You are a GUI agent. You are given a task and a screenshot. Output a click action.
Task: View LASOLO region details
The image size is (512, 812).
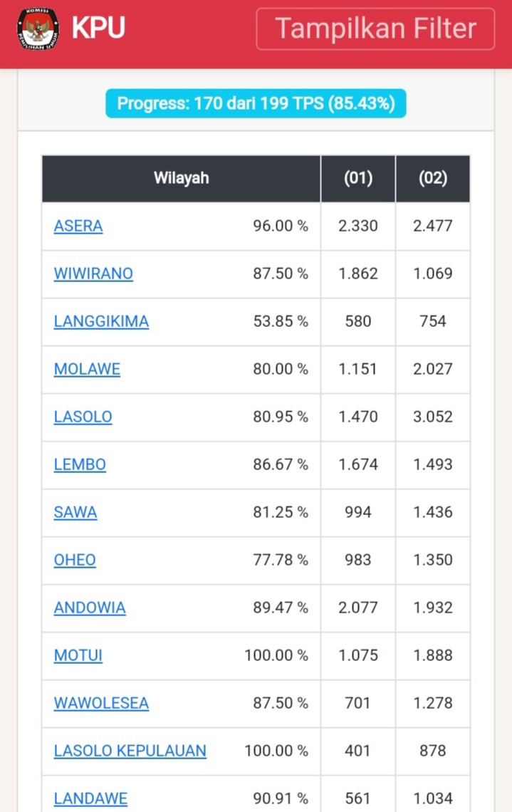[83, 417]
